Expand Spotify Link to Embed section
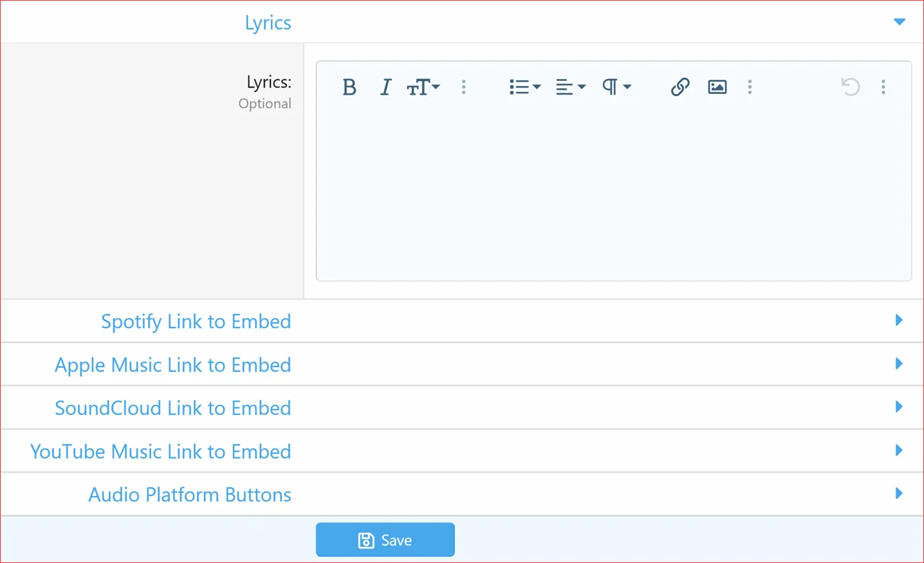This screenshot has height=563, width=924. (899, 320)
